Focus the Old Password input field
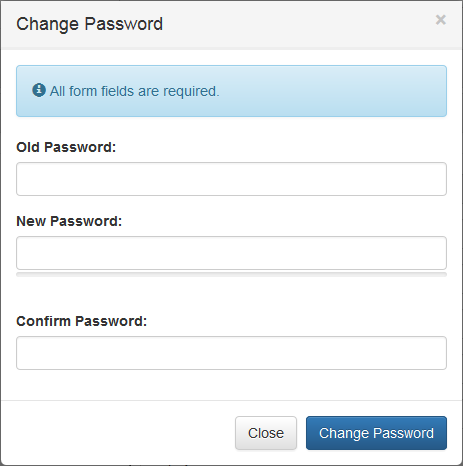 tap(231, 179)
